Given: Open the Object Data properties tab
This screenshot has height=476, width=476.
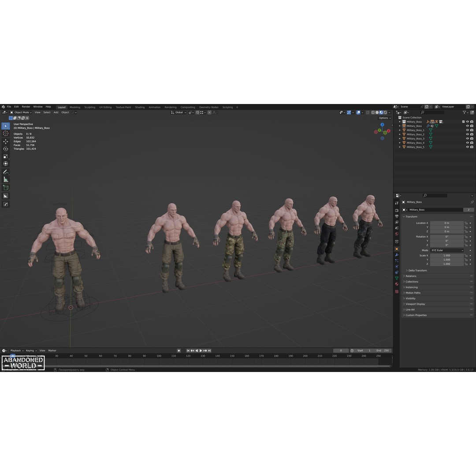Looking at the screenshot, I should click(x=397, y=278).
